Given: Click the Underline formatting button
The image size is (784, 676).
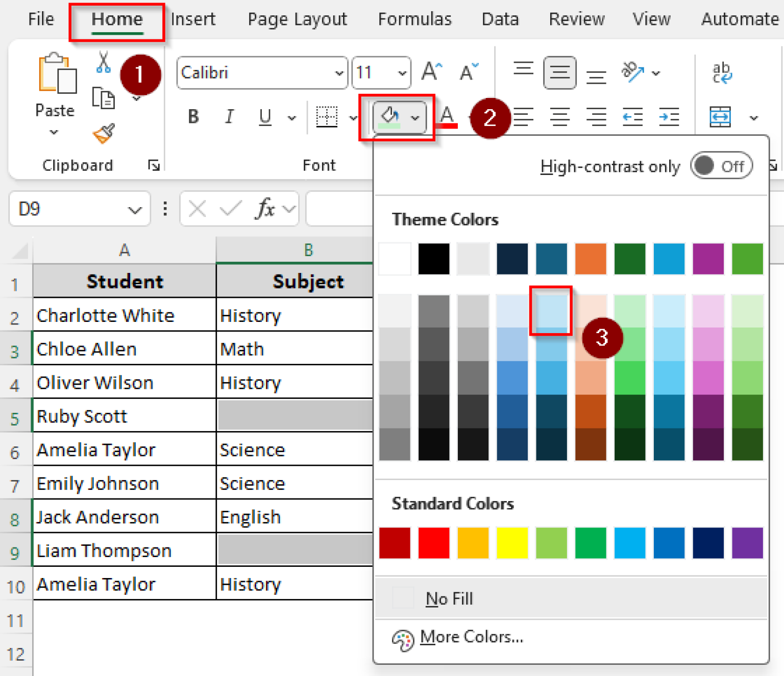Looking at the screenshot, I should (x=265, y=117).
